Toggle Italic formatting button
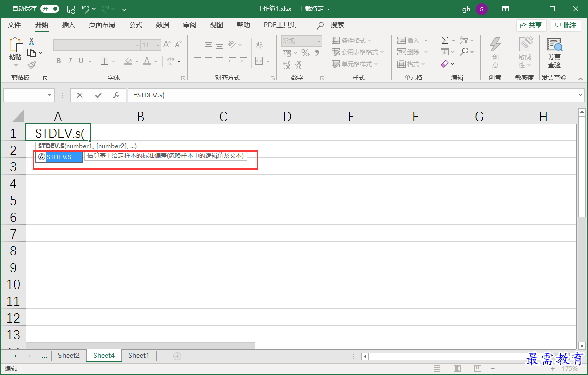Viewport: 588px width, 375px height. coord(70,61)
